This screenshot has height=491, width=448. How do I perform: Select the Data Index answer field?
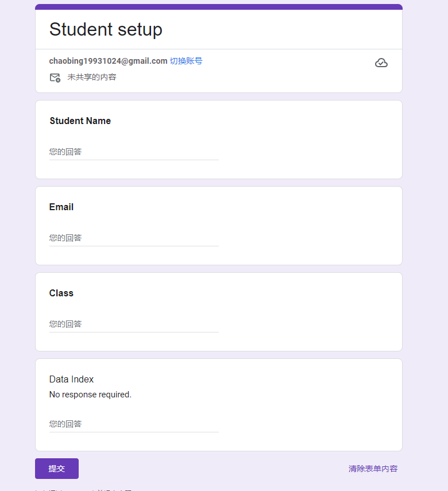tap(134, 424)
